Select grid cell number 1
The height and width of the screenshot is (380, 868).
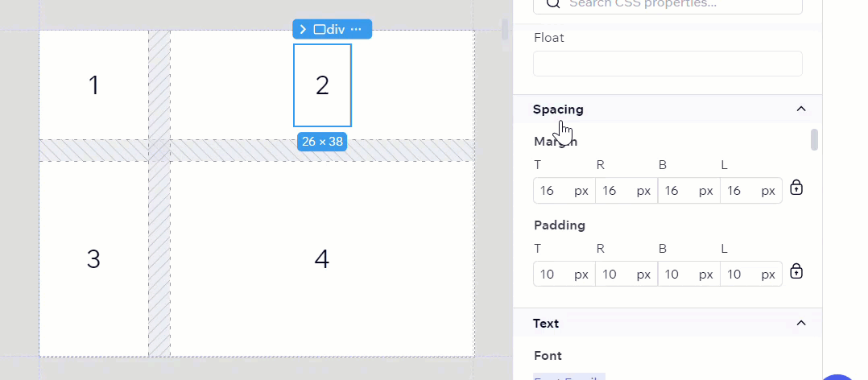(93, 85)
